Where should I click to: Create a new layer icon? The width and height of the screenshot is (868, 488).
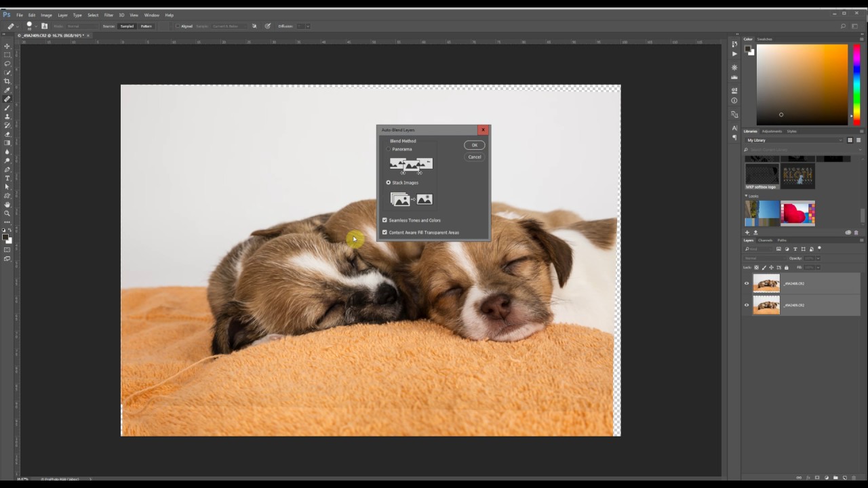click(845, 477)
